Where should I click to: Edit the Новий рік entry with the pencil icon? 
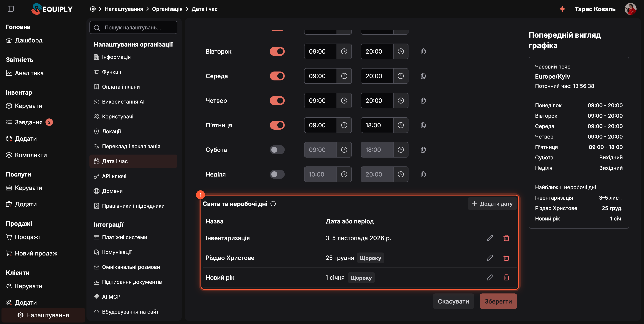coord(490,277)
